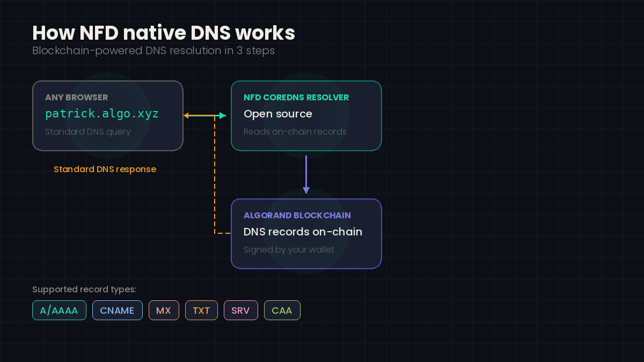Select the A/AAAA record type badge
644x362 pixels.
tap(59, 310)
